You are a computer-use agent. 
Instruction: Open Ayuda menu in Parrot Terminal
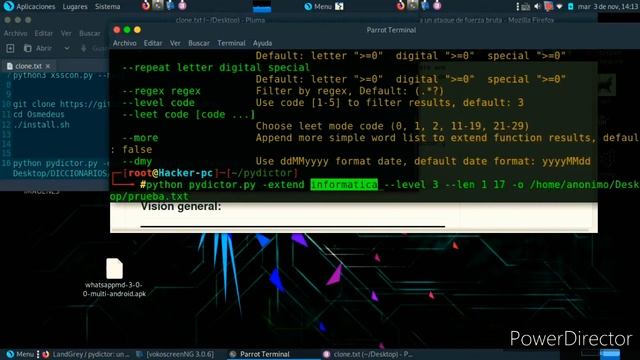(x=262, y=43)
